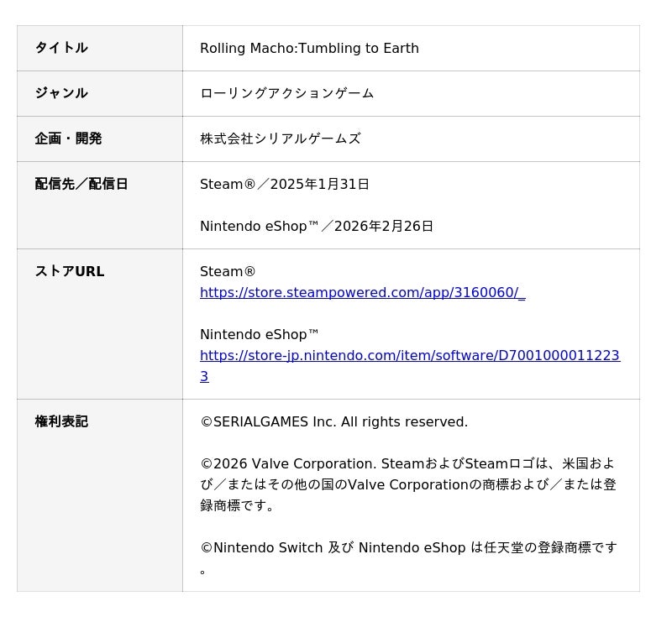This screenshot has width=672, height=617.
Task: Click the 株式会社シリアルゲームズ developer text
Action: click(281, 139)
